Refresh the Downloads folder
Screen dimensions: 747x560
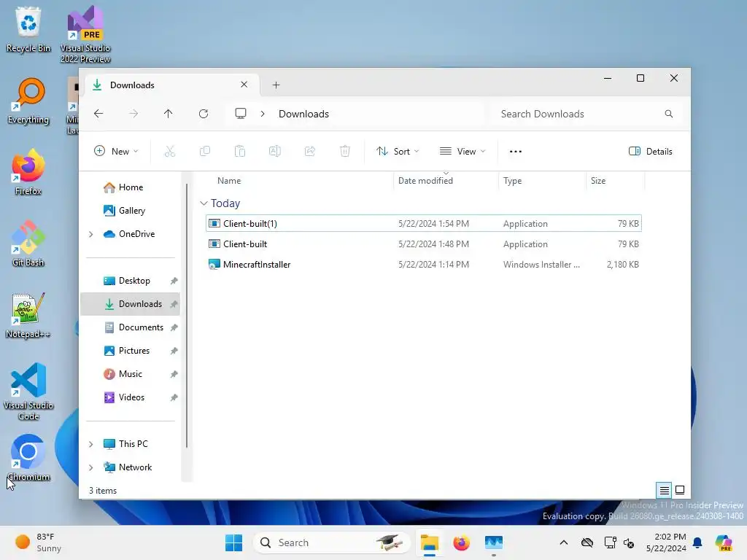(x=204, y=114)
